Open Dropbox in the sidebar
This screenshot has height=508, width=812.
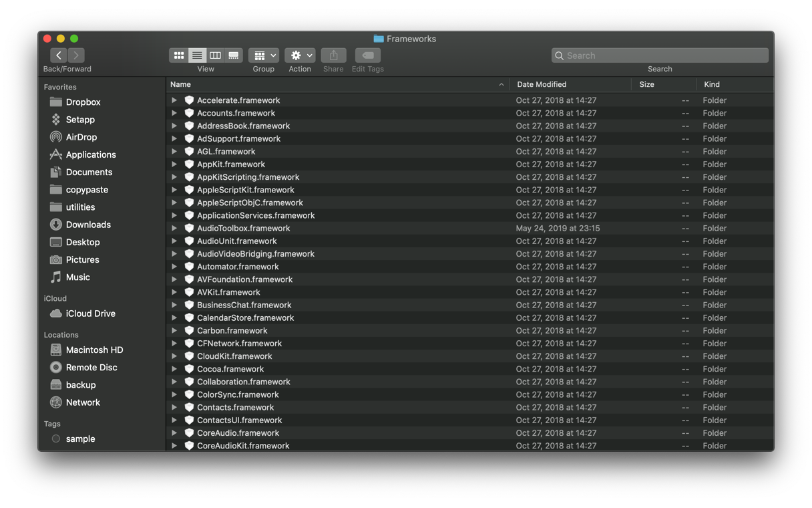click(83, 102)
